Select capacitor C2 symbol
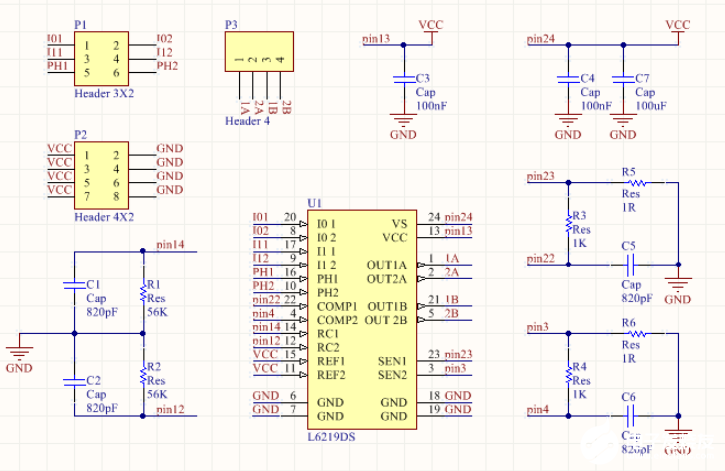The image size is (725, 471). tap(74, 382)
